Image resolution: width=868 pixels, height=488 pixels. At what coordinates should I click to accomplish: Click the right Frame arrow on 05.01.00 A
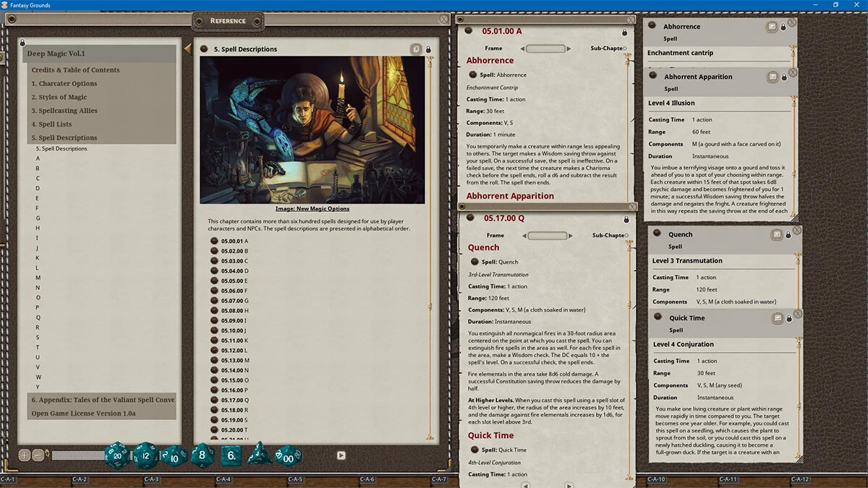pos(569,48)
